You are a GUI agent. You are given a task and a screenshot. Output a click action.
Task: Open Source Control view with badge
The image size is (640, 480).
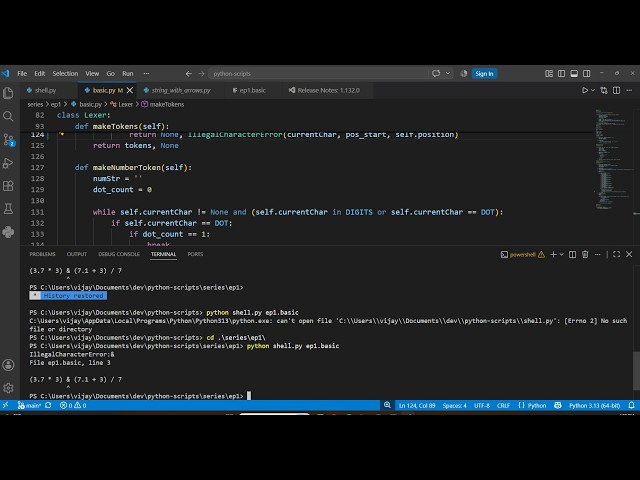click(8, 140)
